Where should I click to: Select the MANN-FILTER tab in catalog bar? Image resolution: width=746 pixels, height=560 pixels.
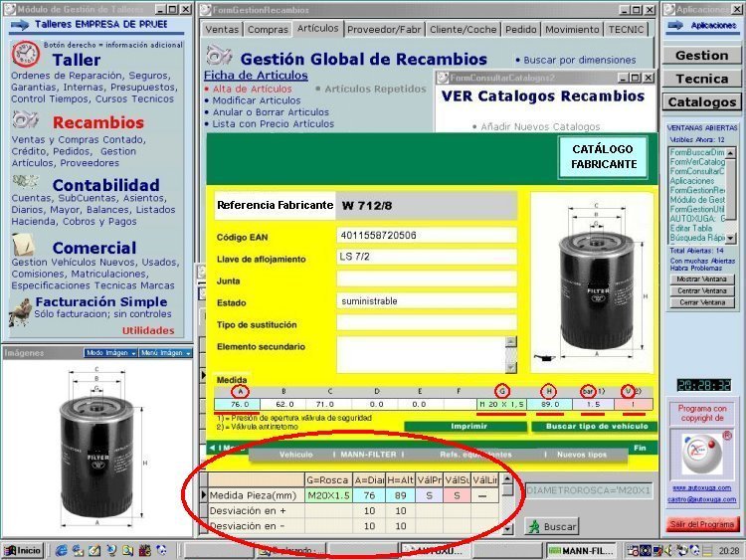[368, 455]
